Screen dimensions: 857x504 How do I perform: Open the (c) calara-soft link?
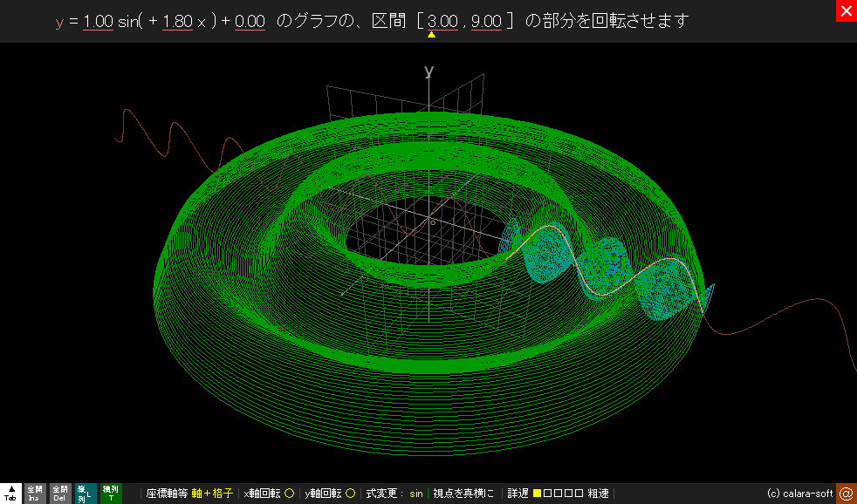point(799,494)
